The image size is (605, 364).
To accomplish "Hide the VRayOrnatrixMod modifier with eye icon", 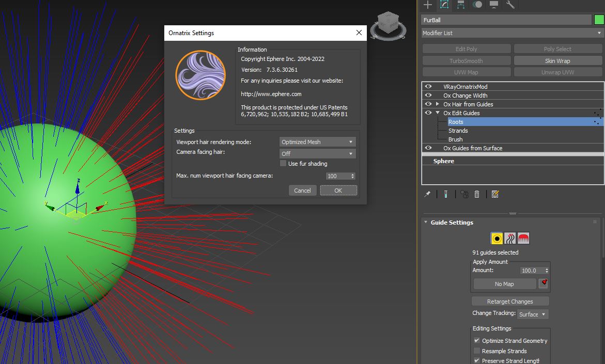I will tap(428, 87).
